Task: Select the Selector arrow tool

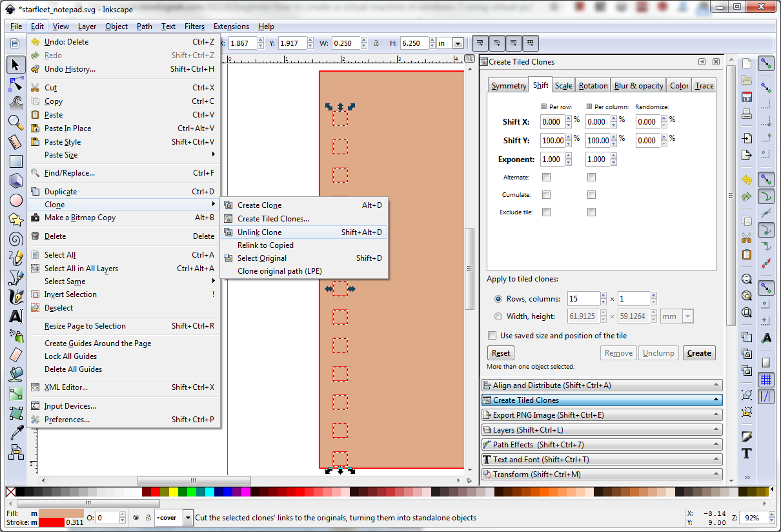Action: (x=16, y=65)
